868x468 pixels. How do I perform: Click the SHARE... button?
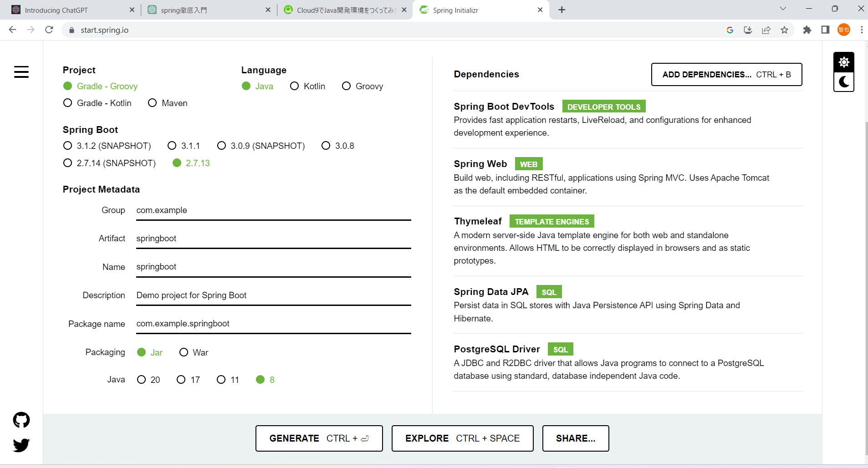576,438
